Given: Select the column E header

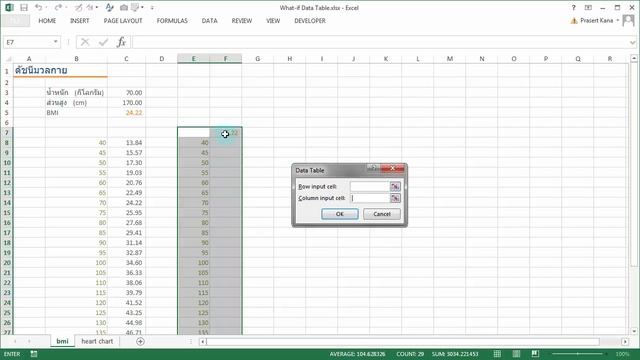Looking at the screenshot, I should [x=193, y=59].
